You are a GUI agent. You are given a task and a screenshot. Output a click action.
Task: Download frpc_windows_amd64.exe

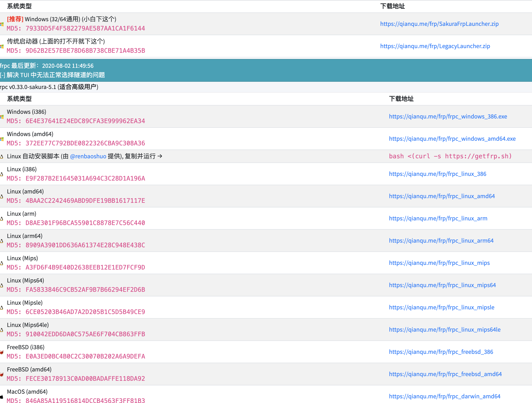point(452,139)
